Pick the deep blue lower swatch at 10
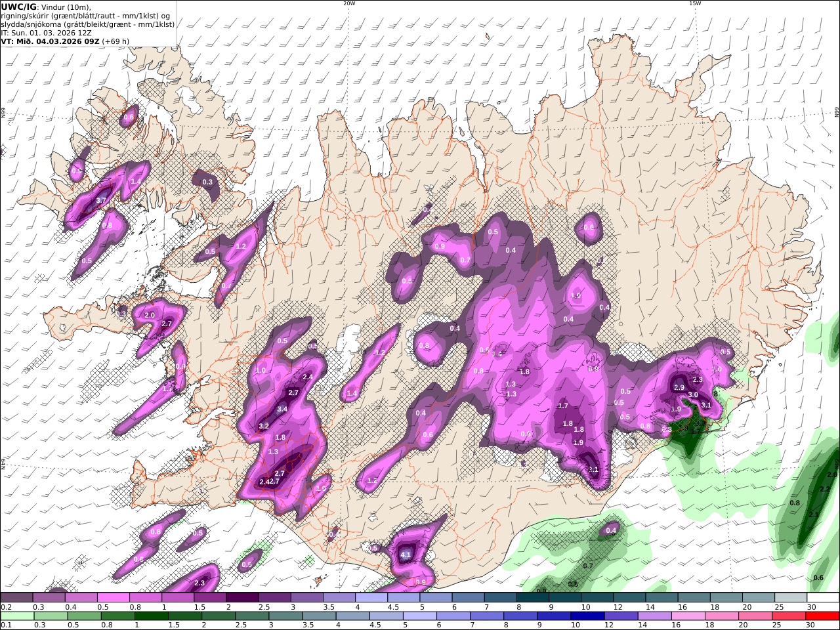 coord(587,616)
